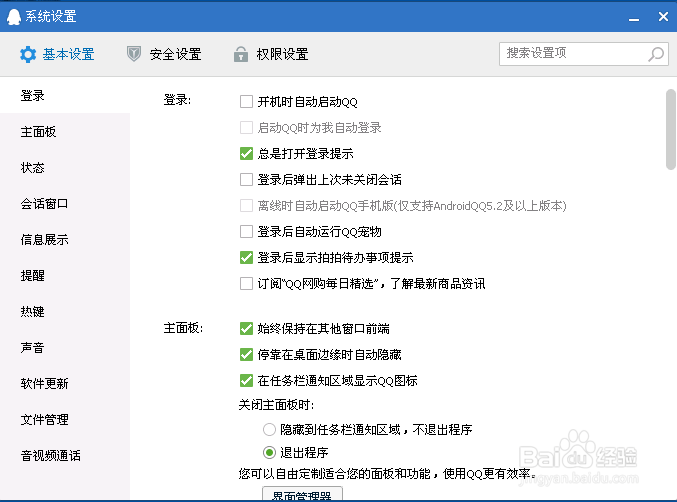
Task: Minimize the 系统设置 window
Action: click(x=633, y=18)
